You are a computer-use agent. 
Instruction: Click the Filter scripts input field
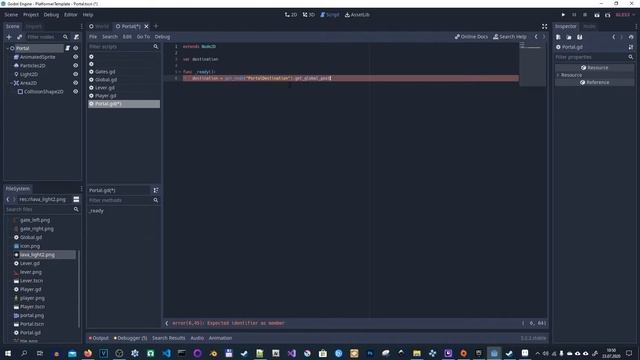pos(124,47)
